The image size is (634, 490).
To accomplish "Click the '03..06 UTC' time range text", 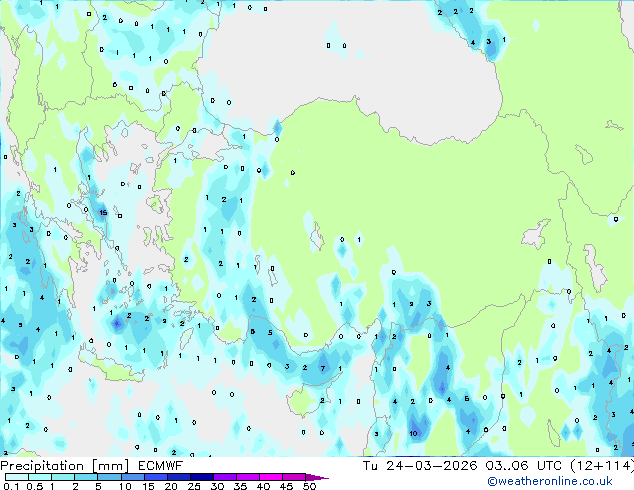I will [524, 466].
